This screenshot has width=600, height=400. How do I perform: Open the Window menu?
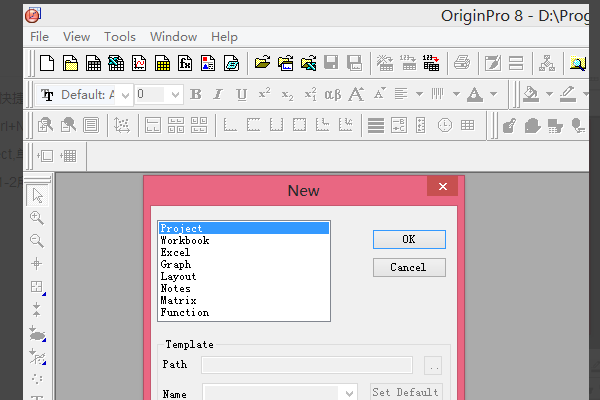click(173, 37)
